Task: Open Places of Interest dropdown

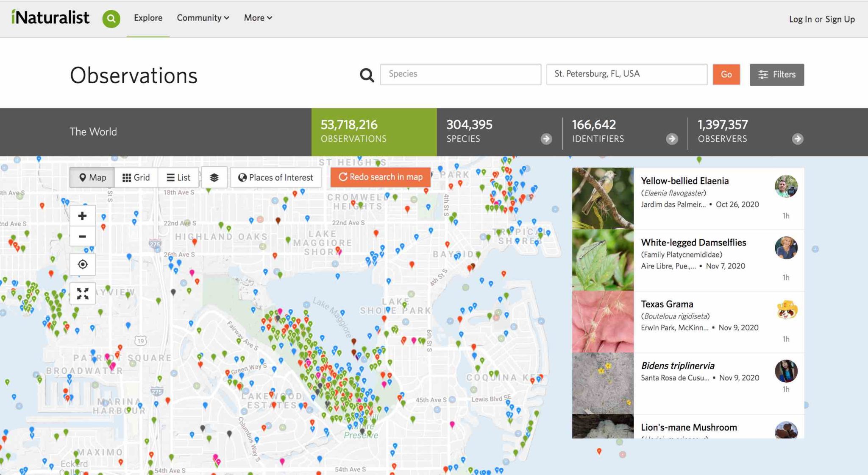Action: (x=275, y=177)
